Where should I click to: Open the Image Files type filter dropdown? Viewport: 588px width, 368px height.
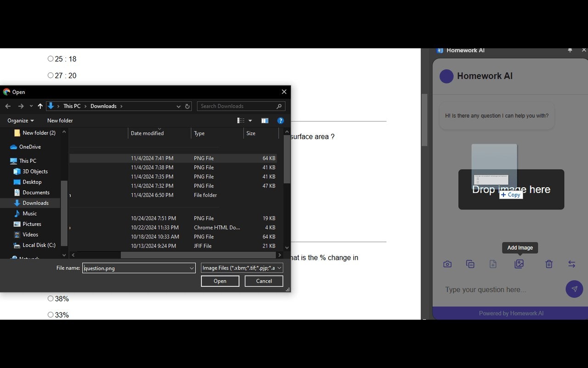point(242,268)
